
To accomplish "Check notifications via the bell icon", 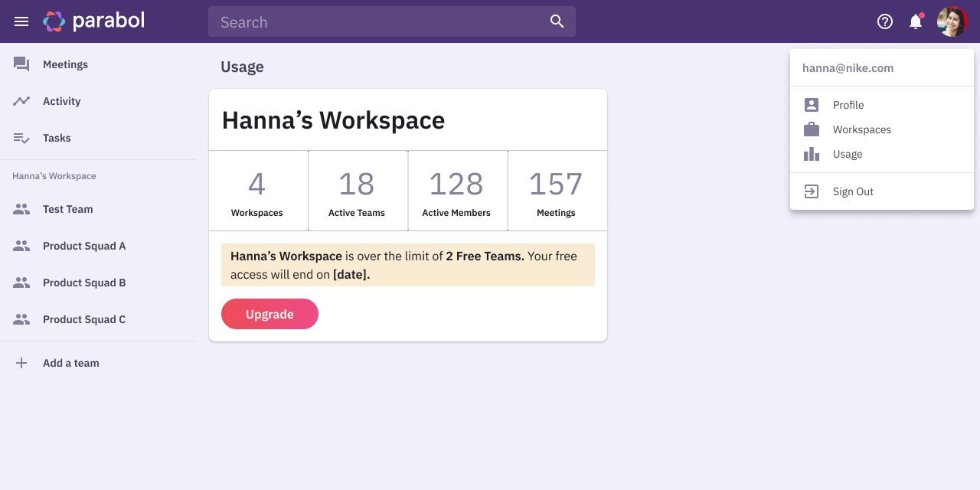I will [915, 21].
